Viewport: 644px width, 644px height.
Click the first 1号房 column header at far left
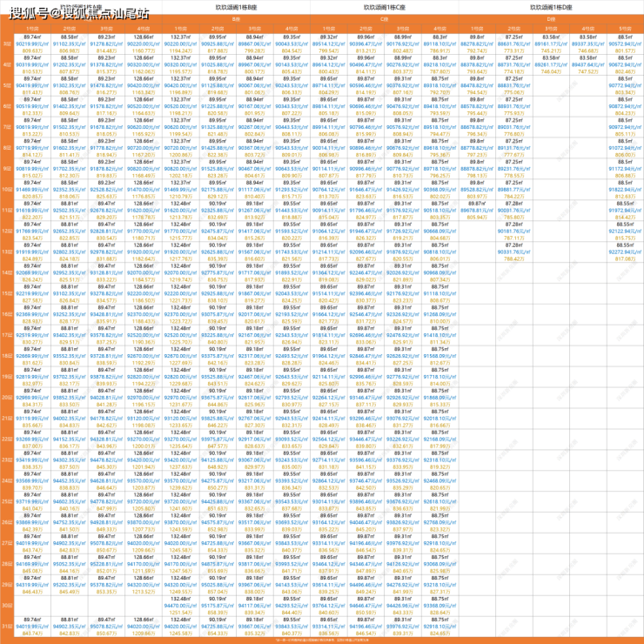coord(32,28)
